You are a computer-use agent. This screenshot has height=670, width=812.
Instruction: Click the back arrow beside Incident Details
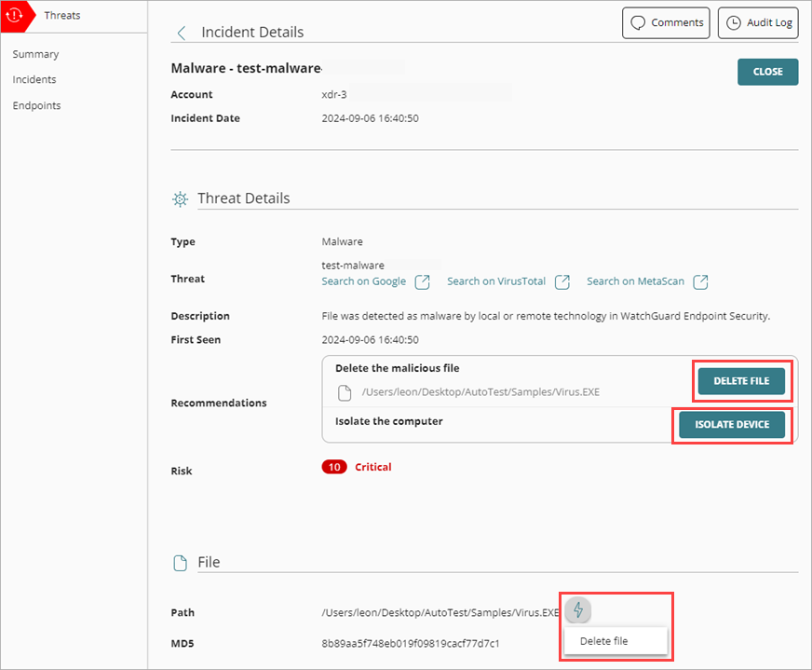[x=182, y=32]
